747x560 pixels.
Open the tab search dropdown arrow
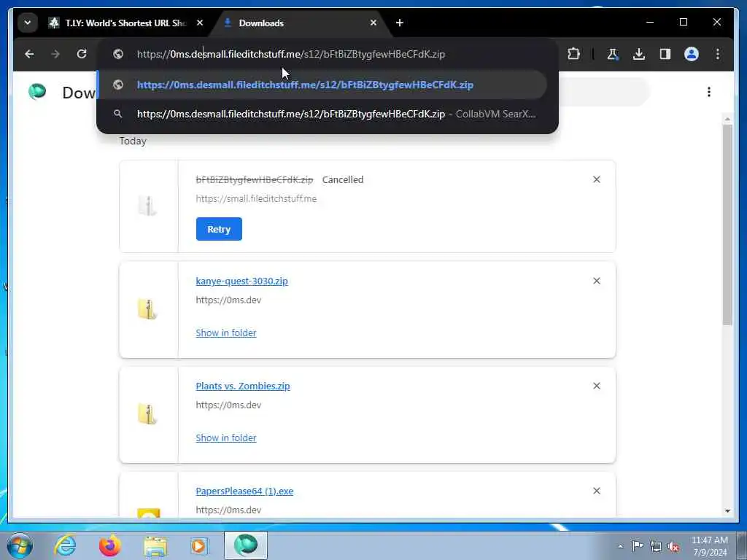(28, 23)
